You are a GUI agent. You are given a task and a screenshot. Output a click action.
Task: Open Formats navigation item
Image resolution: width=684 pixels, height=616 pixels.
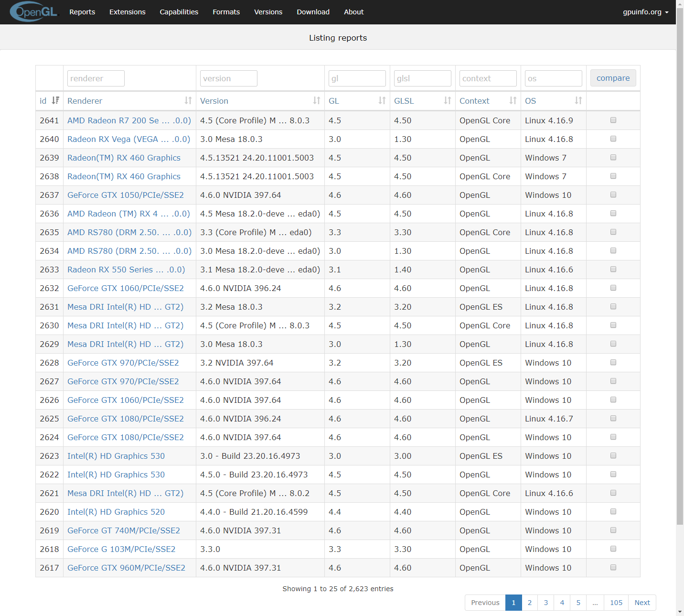226,12
